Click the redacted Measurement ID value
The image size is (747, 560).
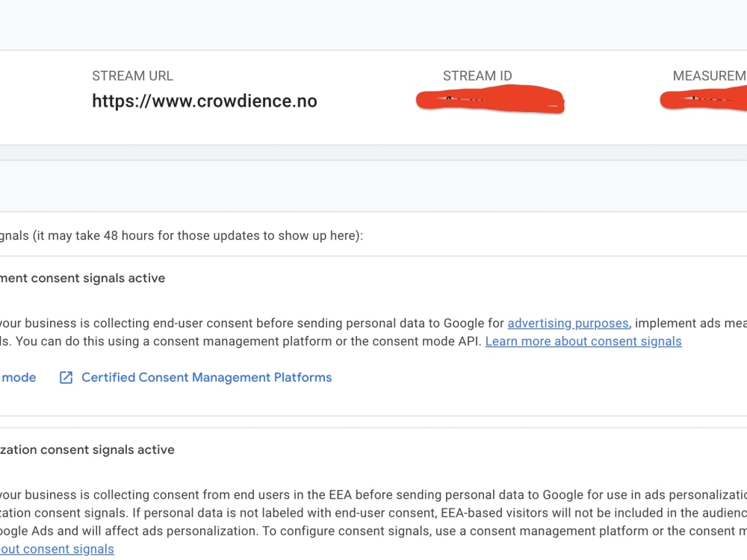tap(710, 99)
